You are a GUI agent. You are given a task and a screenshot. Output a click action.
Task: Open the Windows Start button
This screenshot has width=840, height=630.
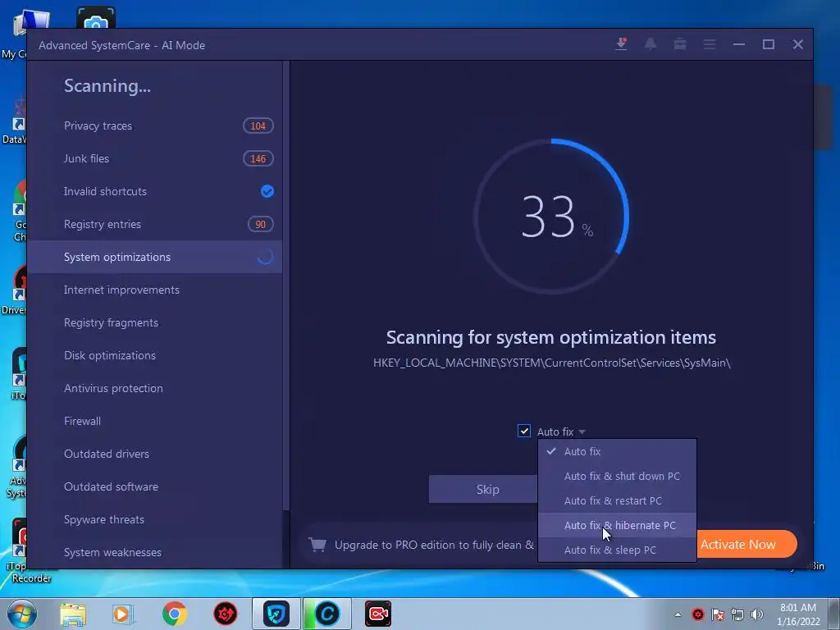[22, 614]
